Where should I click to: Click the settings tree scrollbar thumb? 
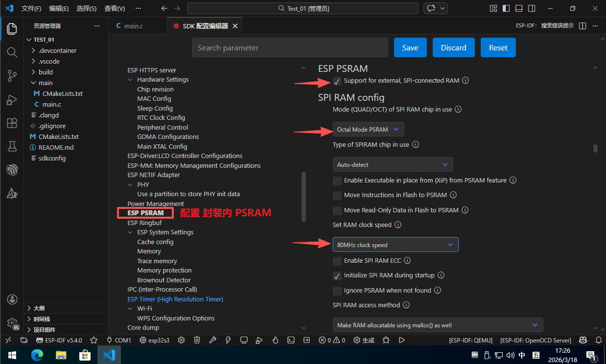(303, 196)
